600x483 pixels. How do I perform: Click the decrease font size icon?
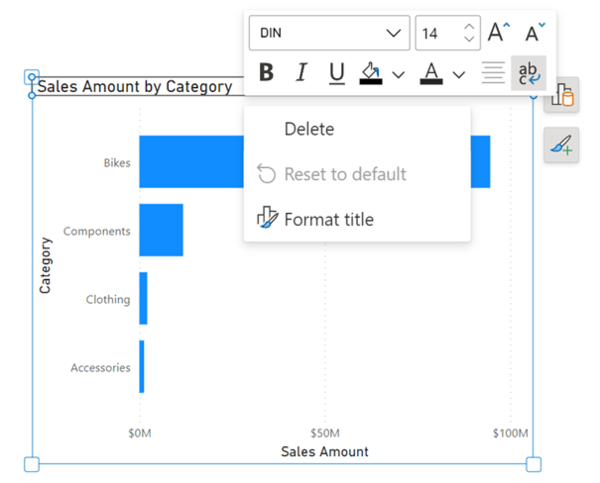coord(535,32)
